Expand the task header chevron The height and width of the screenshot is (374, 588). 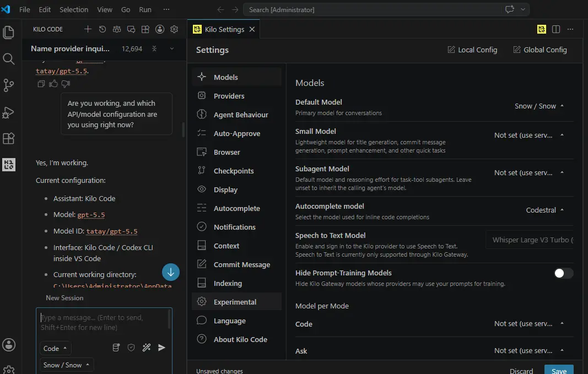coord(172,48)
